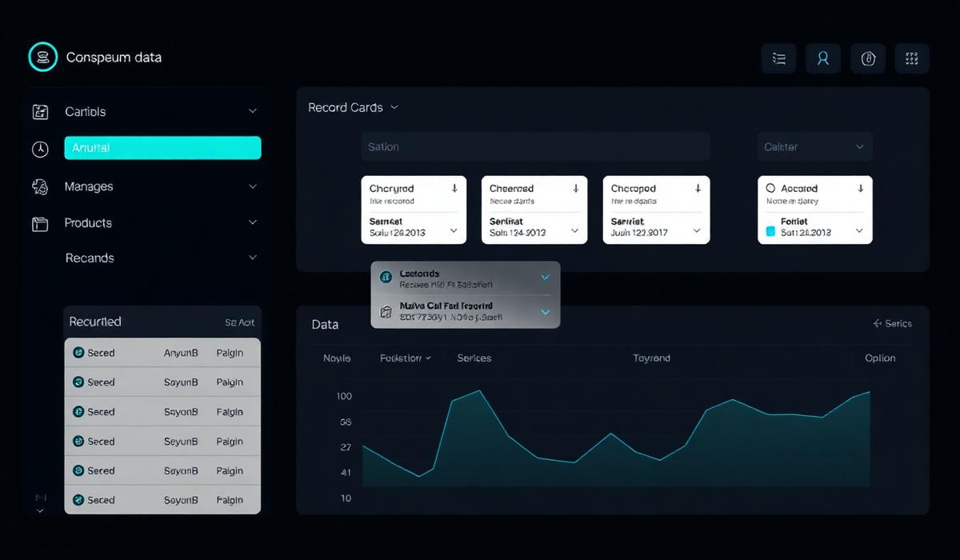Click the down-arrow icon on the Cheropod card

click(x=698, y=188)
